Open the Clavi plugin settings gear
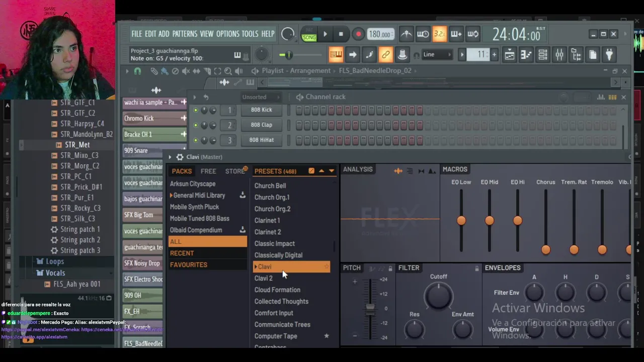644x362 pixels. tap(180, 157)
